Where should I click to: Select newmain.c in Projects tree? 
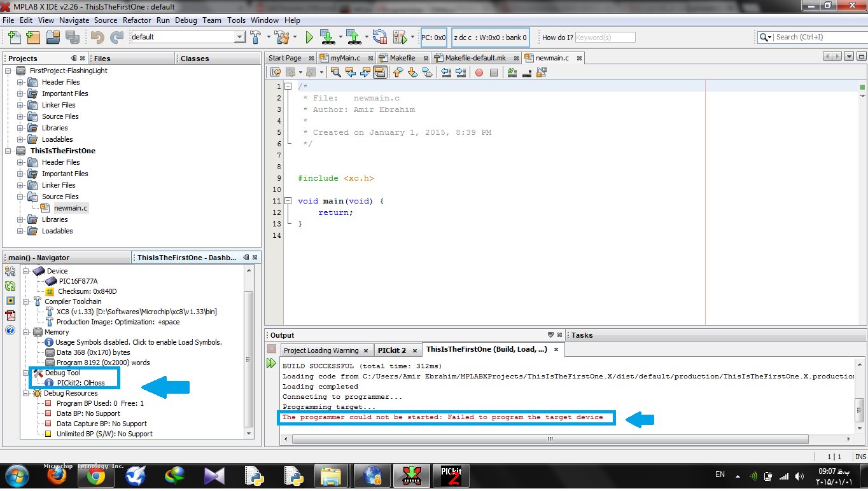(x=71, y=208)
